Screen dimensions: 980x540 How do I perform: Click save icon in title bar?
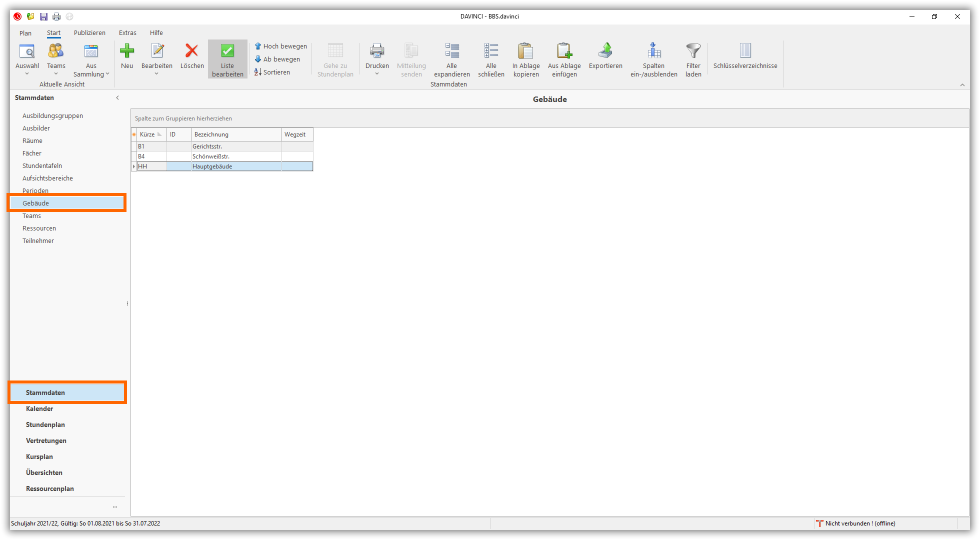click(44, 16)
